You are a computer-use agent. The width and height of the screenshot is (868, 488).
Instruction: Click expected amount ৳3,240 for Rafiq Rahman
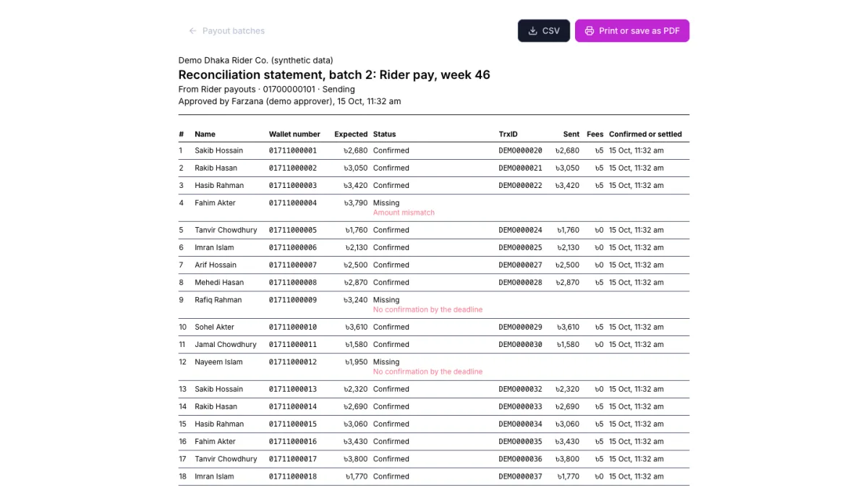(356, 300)
